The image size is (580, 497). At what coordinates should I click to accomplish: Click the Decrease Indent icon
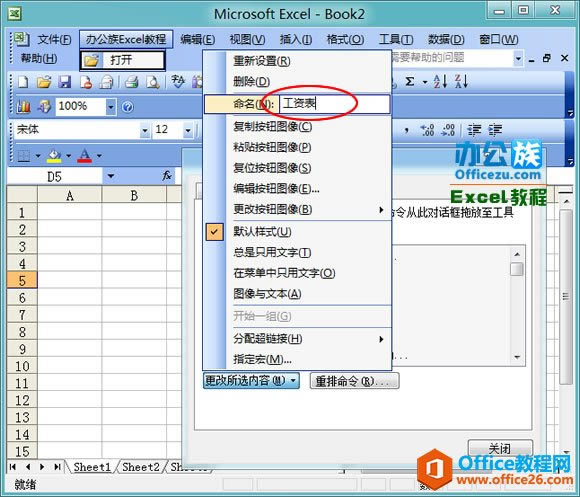[474, 130]
